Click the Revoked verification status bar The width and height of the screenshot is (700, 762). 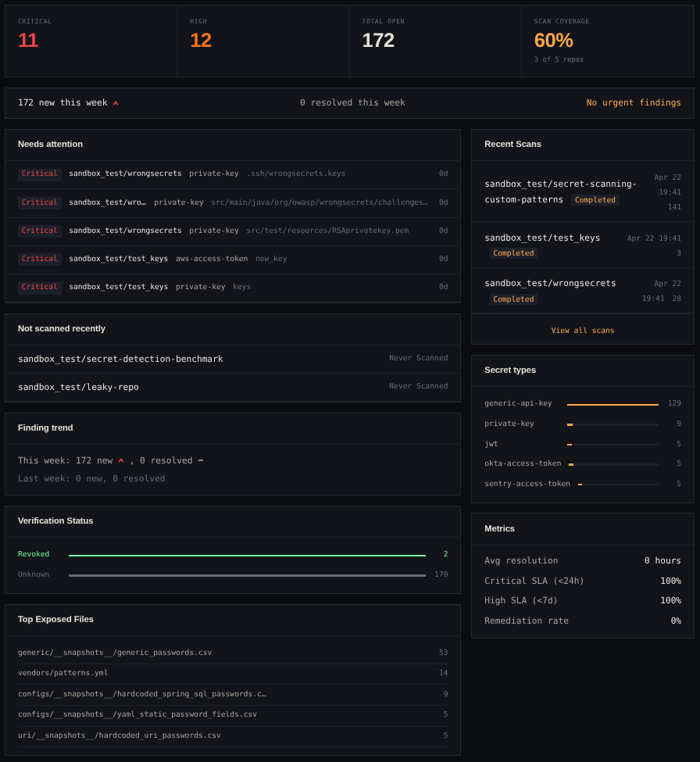click(x=247, y=553)
